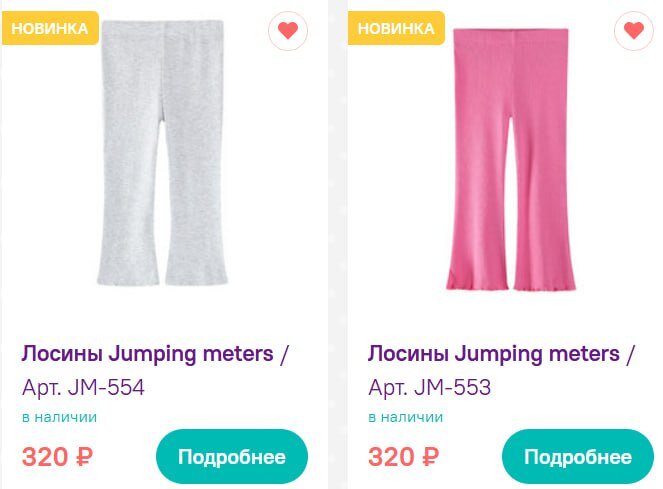Click ruble sign in JM-553 price
The height and width of the screenshot is (489, 663).
[430, 458]
